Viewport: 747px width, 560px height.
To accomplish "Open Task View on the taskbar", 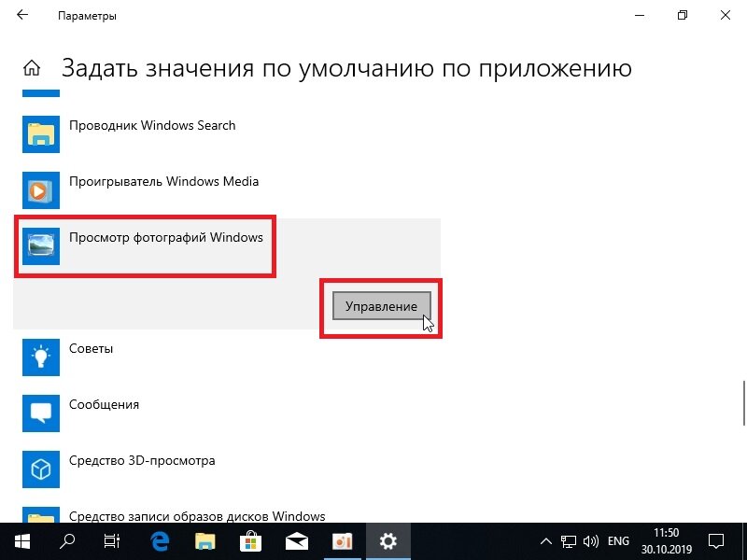I will 112,541.
